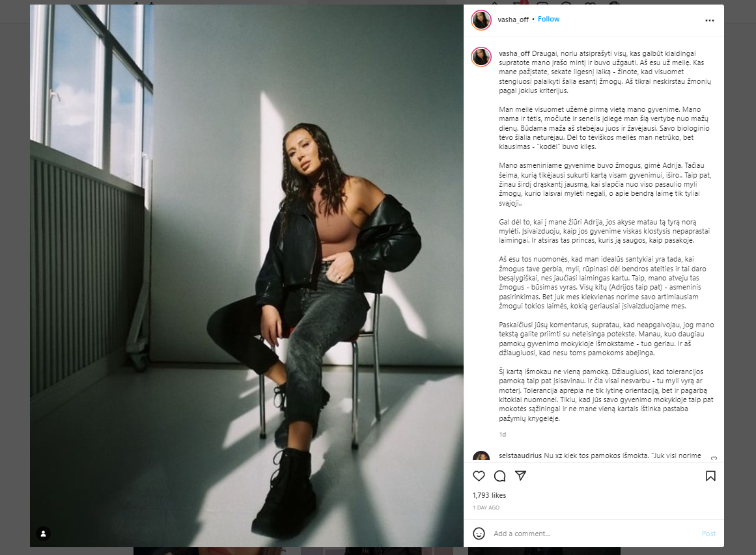This screenshot has width=756, height=555.
Task: Open vasha_off link in the caption
Action: tap(514, 53)
